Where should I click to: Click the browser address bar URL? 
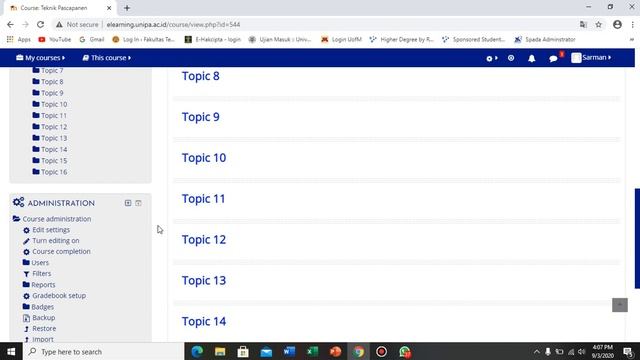coord(173,24)
